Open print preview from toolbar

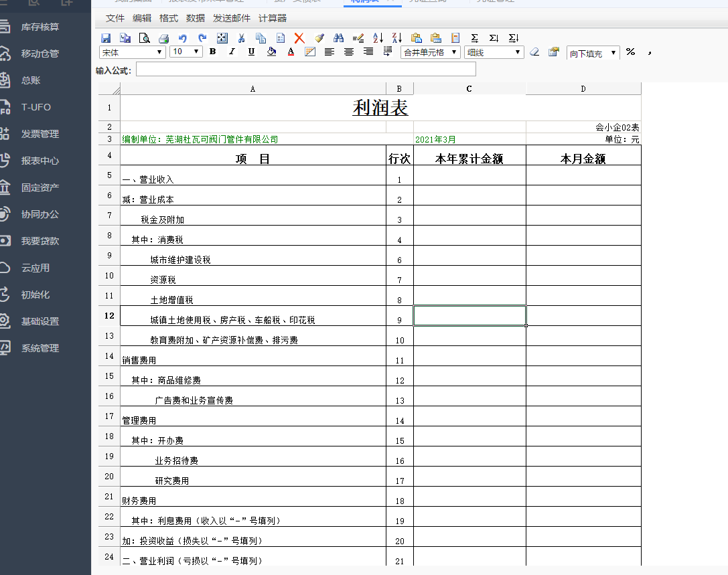pyautogui.click(x=145, y=38)
